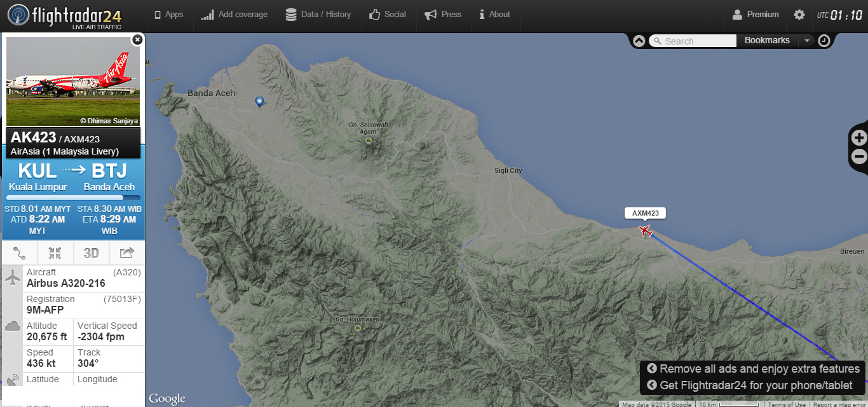868x407 pixels.
Task: Click the AXM423 airplane on the map
Action: click(646, 230)
